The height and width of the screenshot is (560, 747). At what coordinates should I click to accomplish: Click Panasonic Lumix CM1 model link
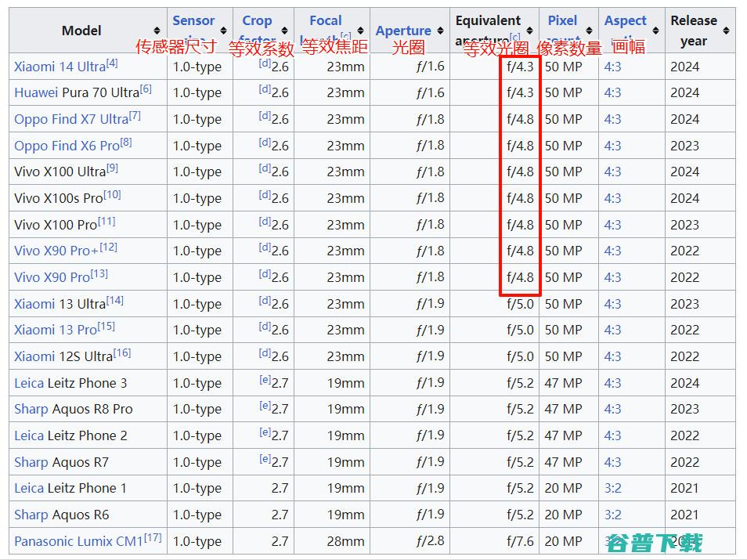(78, 541)
